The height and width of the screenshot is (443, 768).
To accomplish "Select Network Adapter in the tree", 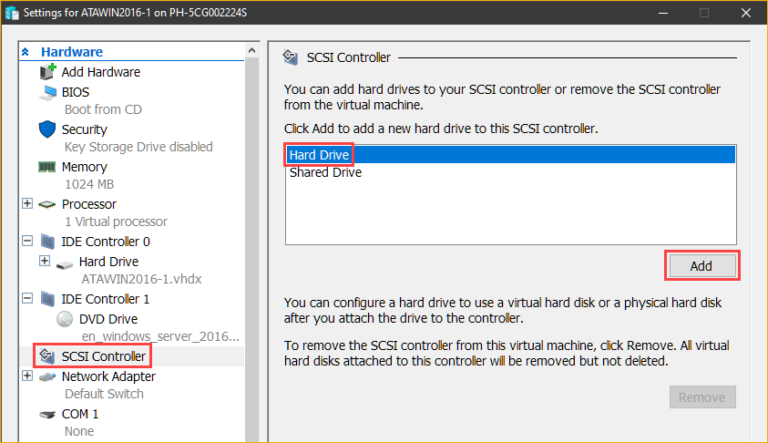I will coord(108,376).
